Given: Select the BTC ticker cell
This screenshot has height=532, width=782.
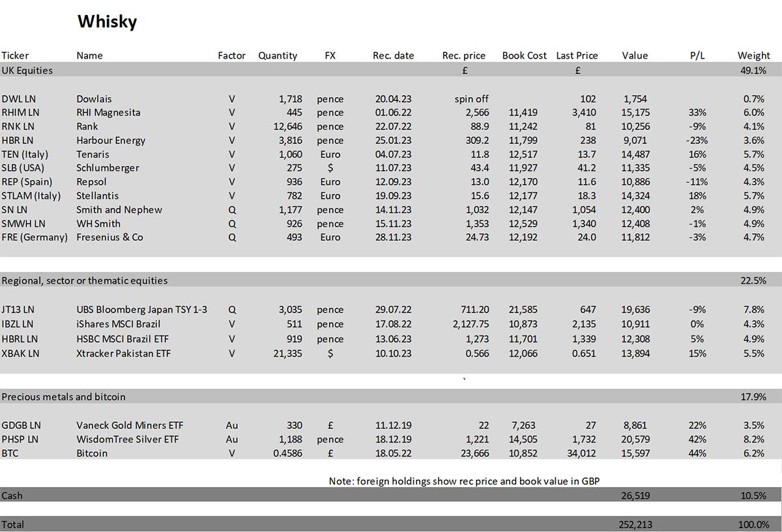Looking at the screenshot, I should (10, 453).
